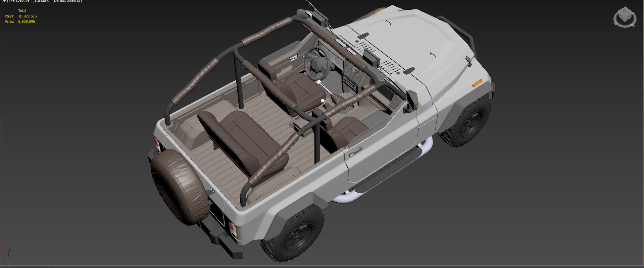Click the Verts: statistics label
The image size is (644, 268).
(x=9, y=21)
